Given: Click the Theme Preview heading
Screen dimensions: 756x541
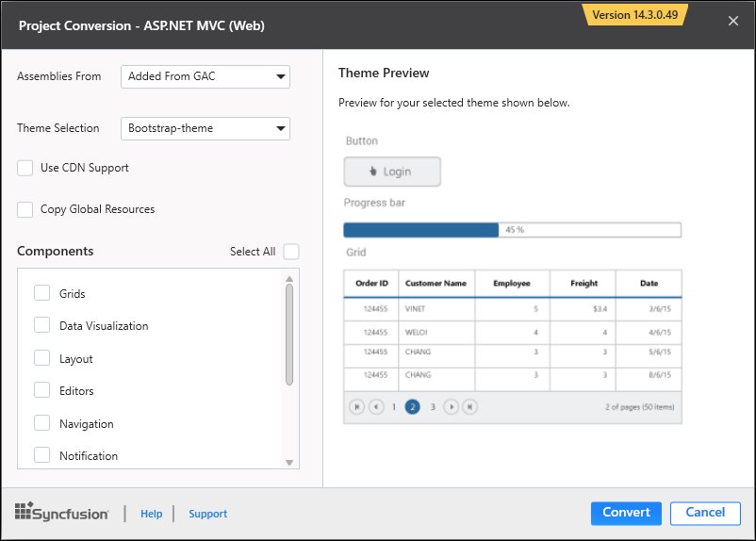Looking at the screenshot, I should [384, 74].
